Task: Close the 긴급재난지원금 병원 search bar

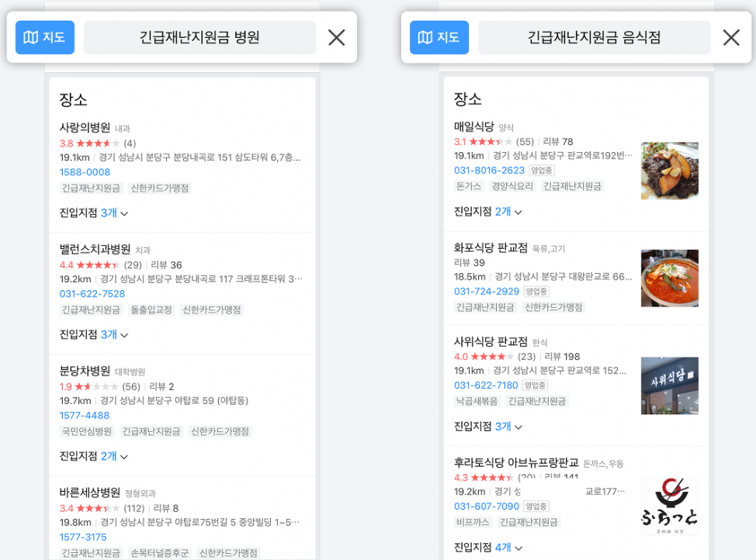Action: 337,37
